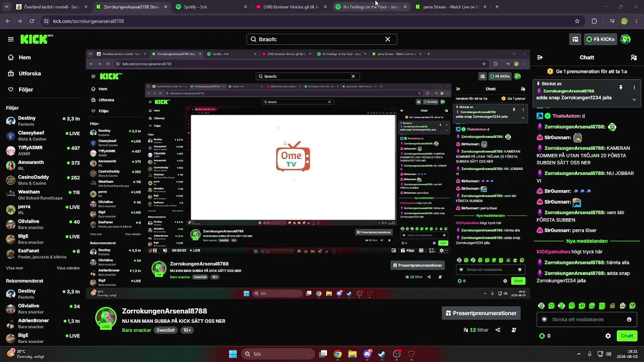
Task: Focus the Skicka ett meddelande input
Action: (587, 319)
